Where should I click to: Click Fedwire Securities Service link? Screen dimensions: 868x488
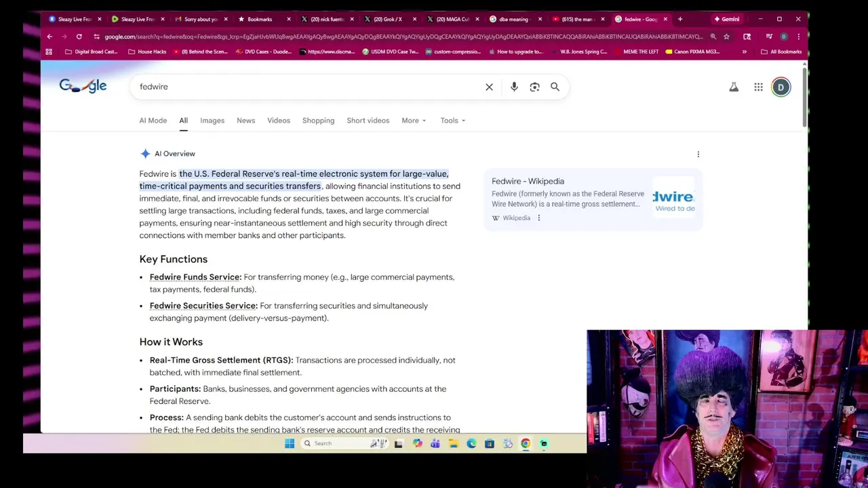(x=203, y=306)
